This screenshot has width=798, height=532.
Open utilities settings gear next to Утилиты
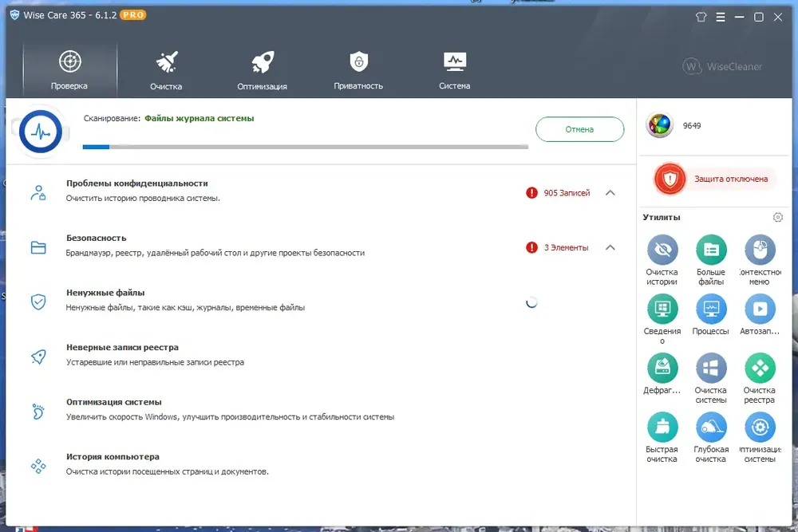pos(777,217)
